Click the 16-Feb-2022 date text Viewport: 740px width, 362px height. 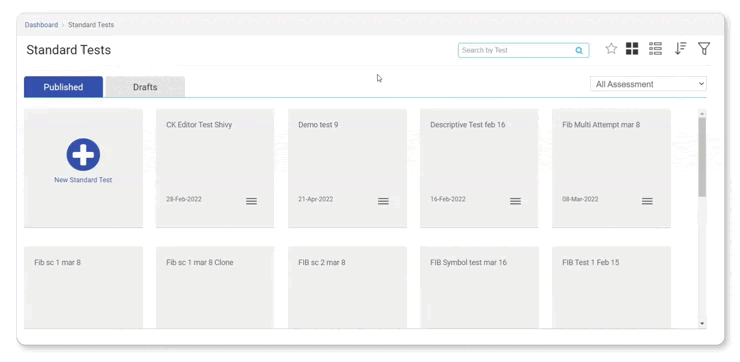[x=448, y=199]
